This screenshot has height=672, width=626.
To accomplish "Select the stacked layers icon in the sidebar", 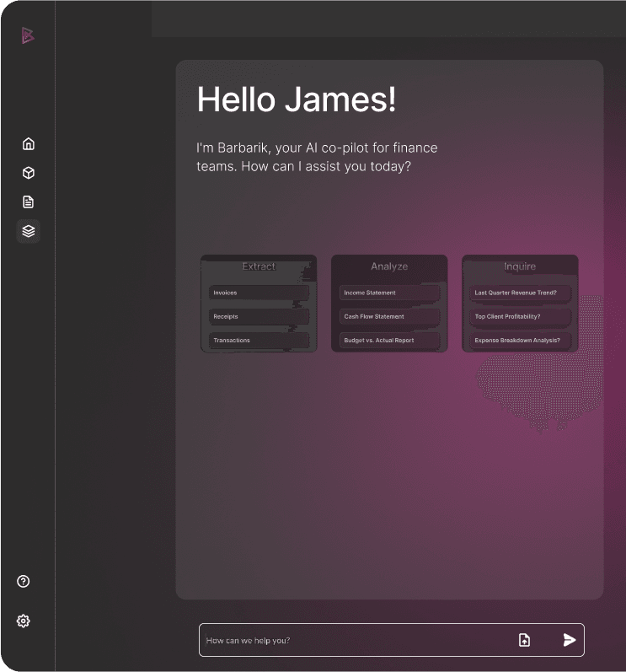I will (x=29, y=231).
